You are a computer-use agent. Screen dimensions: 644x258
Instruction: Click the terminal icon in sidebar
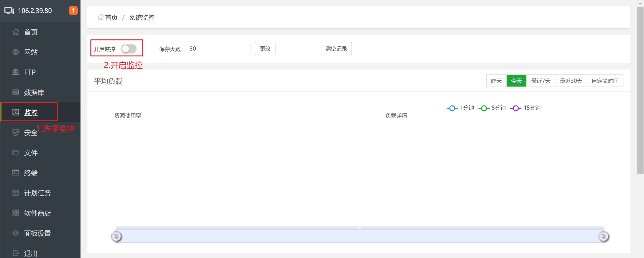click(x=15, y=173)
